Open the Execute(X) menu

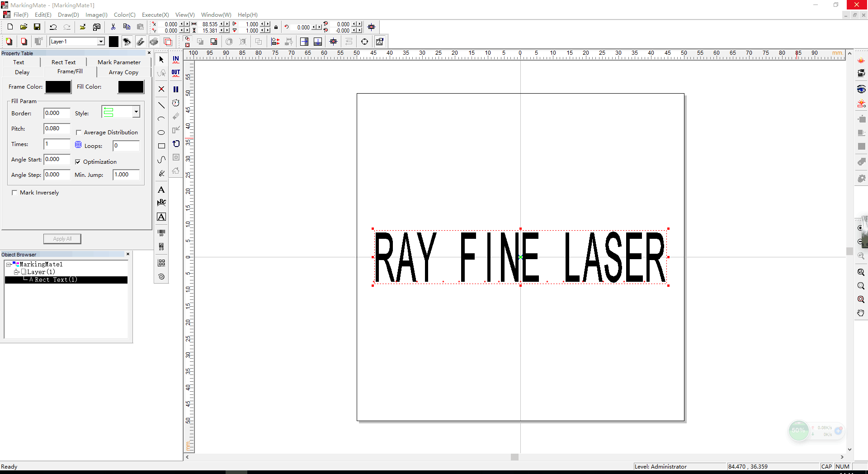coord(155,15)
